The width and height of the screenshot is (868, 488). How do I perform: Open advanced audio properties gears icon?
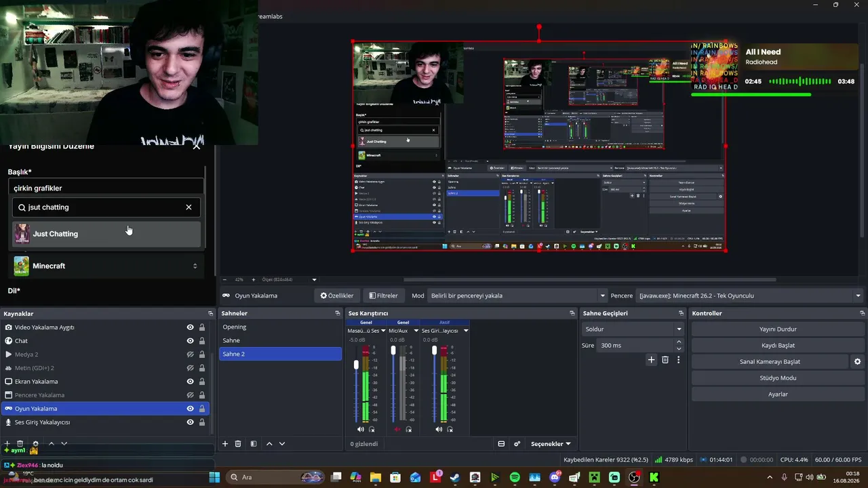click(x=517, y=444)
